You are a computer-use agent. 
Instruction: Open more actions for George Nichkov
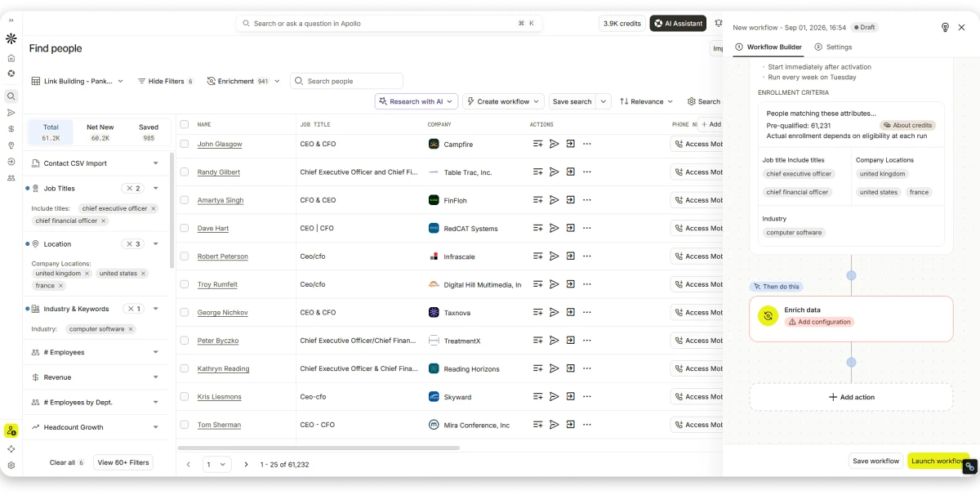point(586,313)
